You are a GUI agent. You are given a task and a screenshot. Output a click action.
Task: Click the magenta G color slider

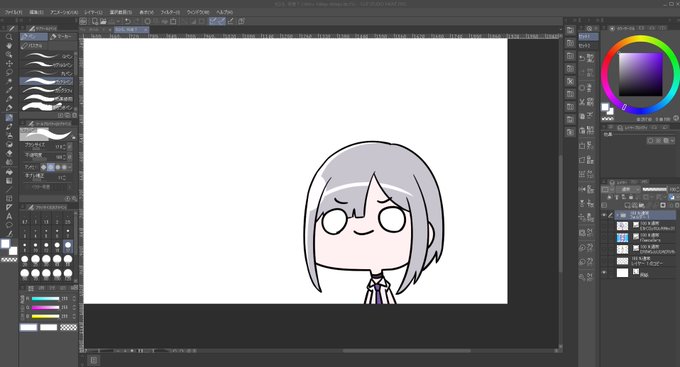point(45,308)
